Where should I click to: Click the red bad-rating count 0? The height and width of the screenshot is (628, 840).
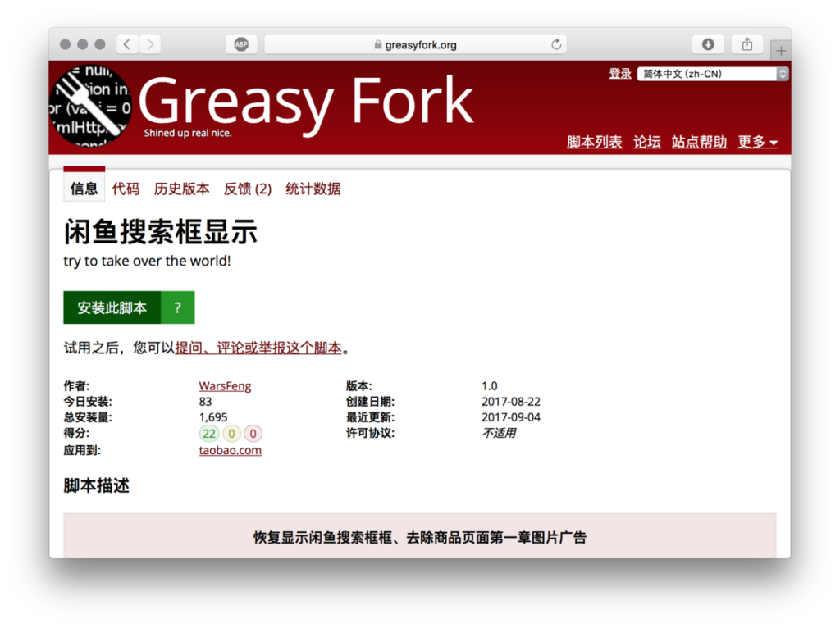click(x=253, y=433)
